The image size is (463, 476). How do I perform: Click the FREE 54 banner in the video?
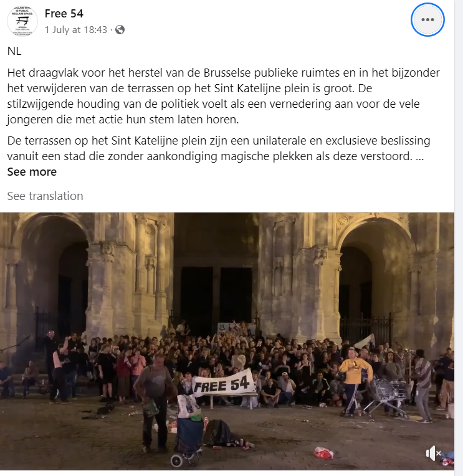pos(224,384)
